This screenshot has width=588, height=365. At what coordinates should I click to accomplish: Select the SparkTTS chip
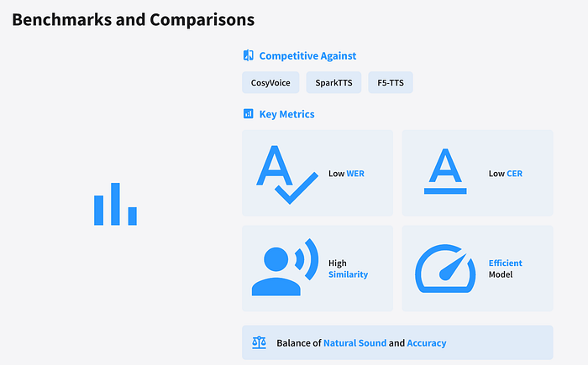(x=333, y=82)
